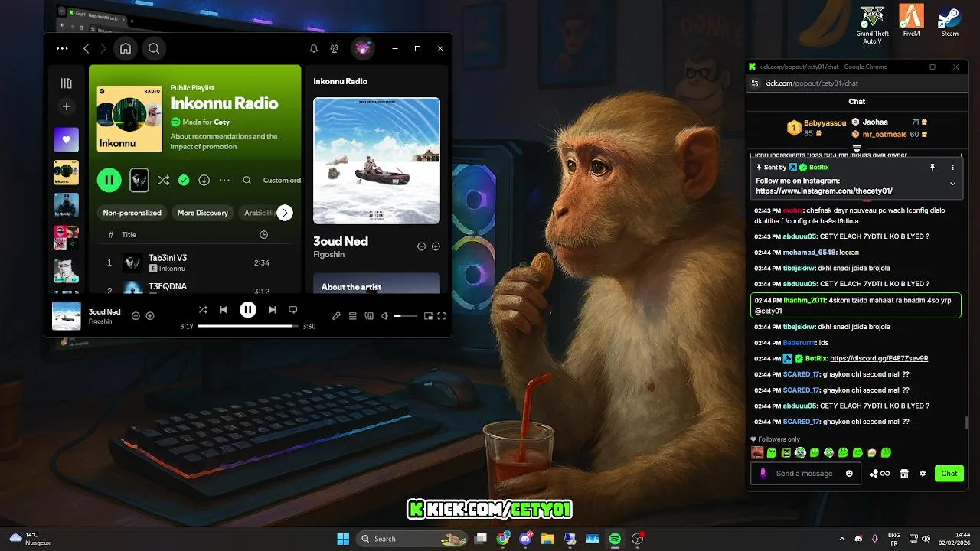Select Non-personalized filter chip
The height and width of the screenshot is (551, 980).
pos(132,213)
